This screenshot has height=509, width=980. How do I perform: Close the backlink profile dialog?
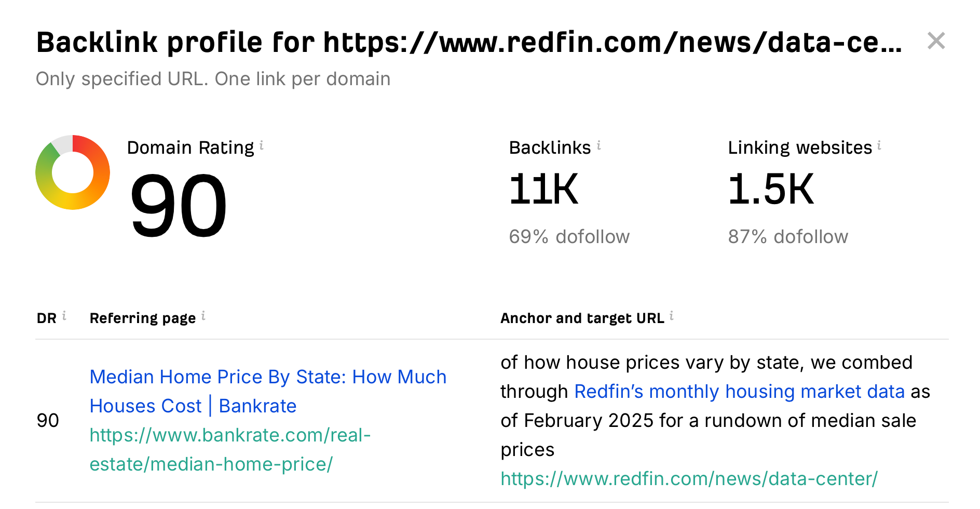point(936,41)
